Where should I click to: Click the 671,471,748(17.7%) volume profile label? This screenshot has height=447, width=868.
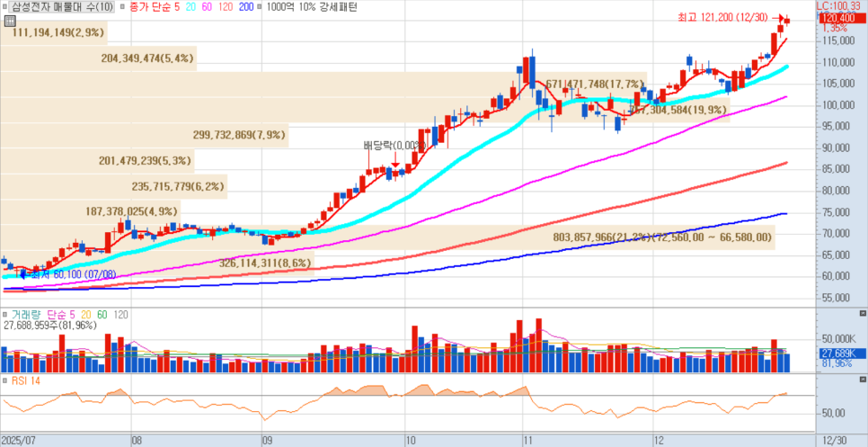point(593,85)
